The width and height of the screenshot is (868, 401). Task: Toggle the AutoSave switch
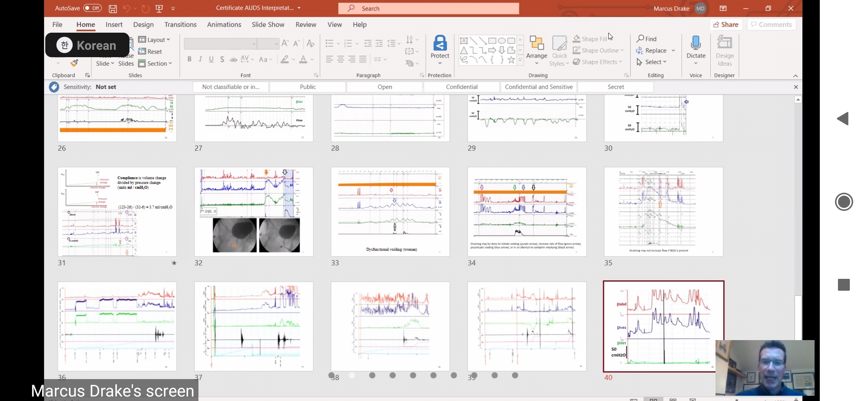click(92, 8)
